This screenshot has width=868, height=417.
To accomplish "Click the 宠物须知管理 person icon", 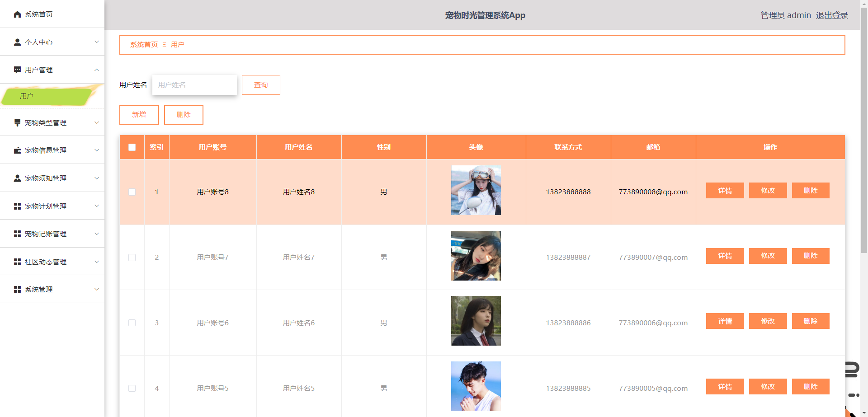I will pyautogui.click(x=17, y=178).
